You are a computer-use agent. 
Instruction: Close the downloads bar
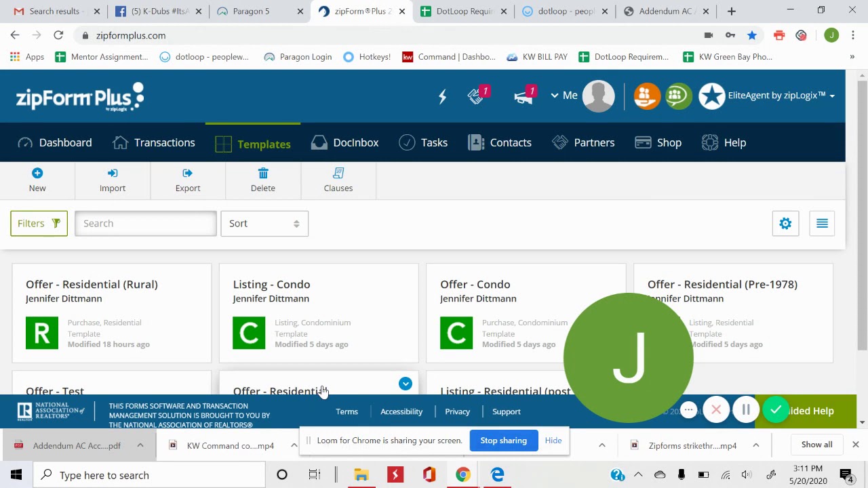[855, 445]
